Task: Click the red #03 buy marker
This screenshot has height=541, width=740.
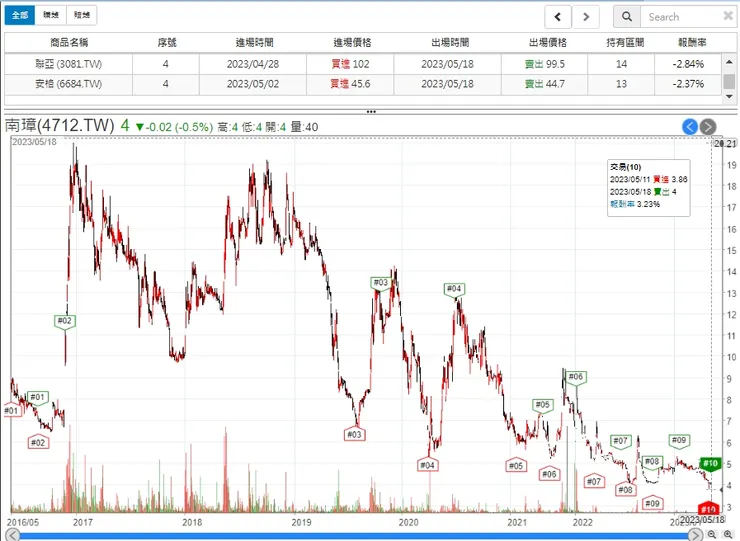Action: click(354, 433)
